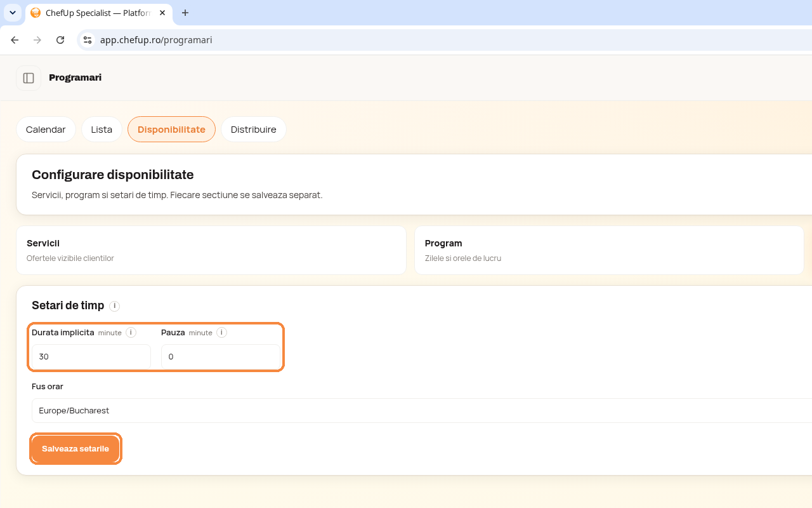Show info tooltip for Durata implicita
The image size is (812, 508).
[131, 332]
